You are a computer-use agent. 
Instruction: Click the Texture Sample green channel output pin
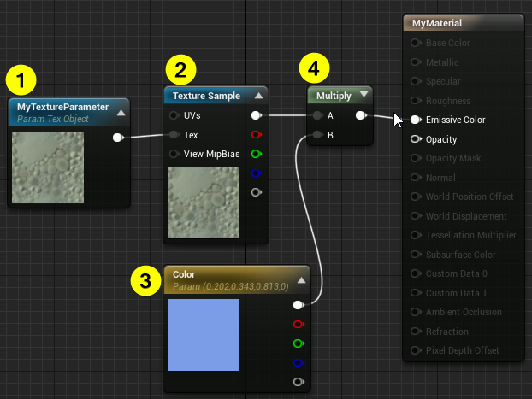click(256, 154)
